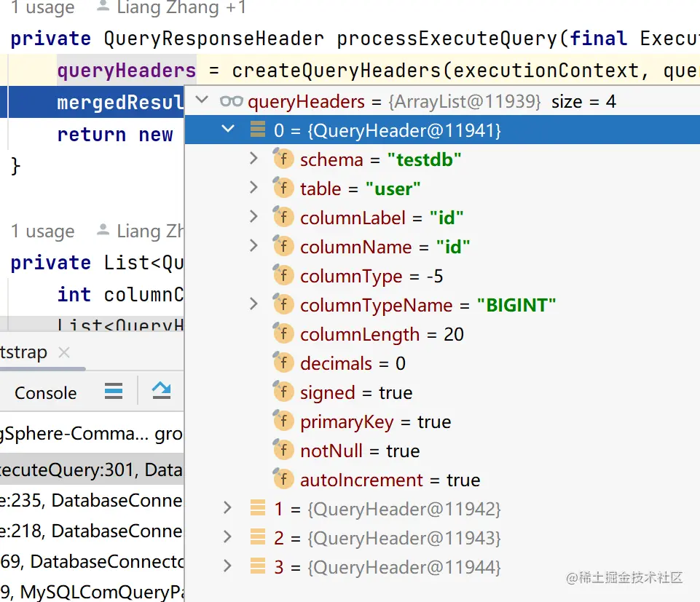Screen dimensions: 700x602
Task: Click the field icon next to columnName
Action: coord(283,246)
